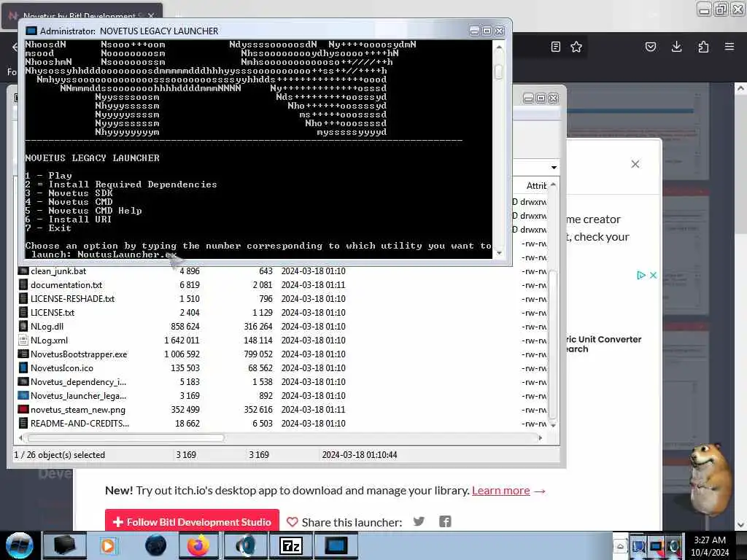Open the blue globe taskbar icon
The height and width of the screenshot is (560, 747).
[x=156, y=545]
